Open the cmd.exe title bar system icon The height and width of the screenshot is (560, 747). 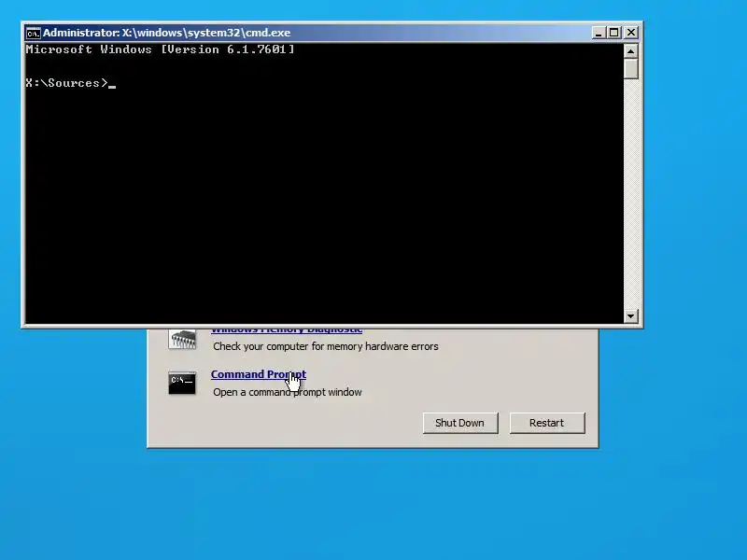[34, 33]
